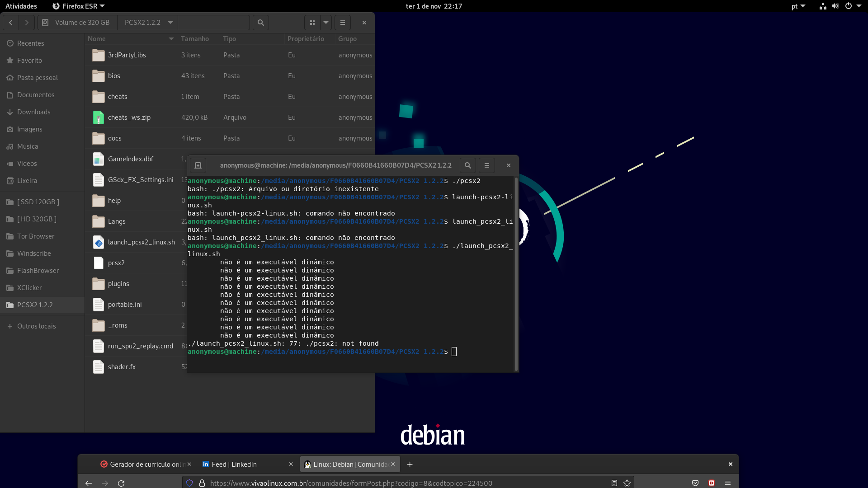
Task: Select the launch_pcsx2_linux.sh script icon
Action: (99, 242)
